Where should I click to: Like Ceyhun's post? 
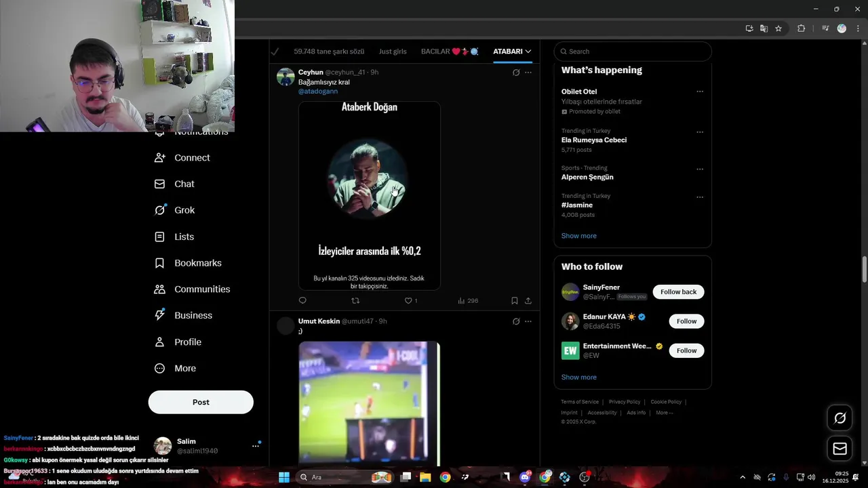coord(410,300)
